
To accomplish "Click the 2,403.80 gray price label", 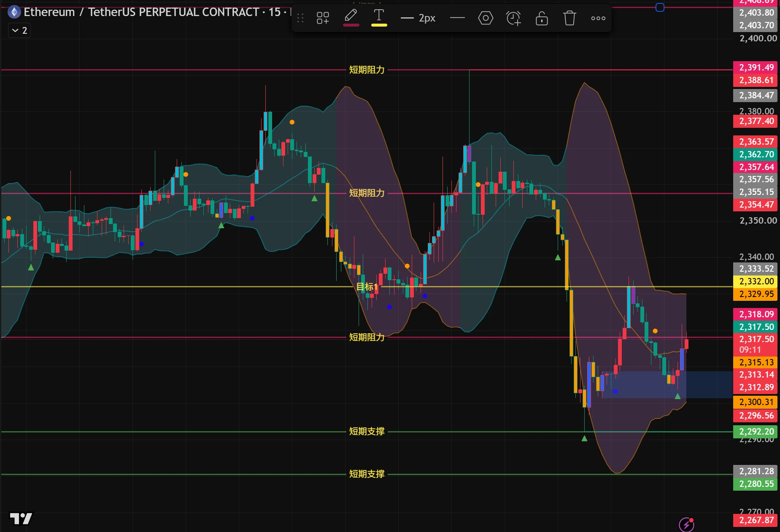I will 756,13.
